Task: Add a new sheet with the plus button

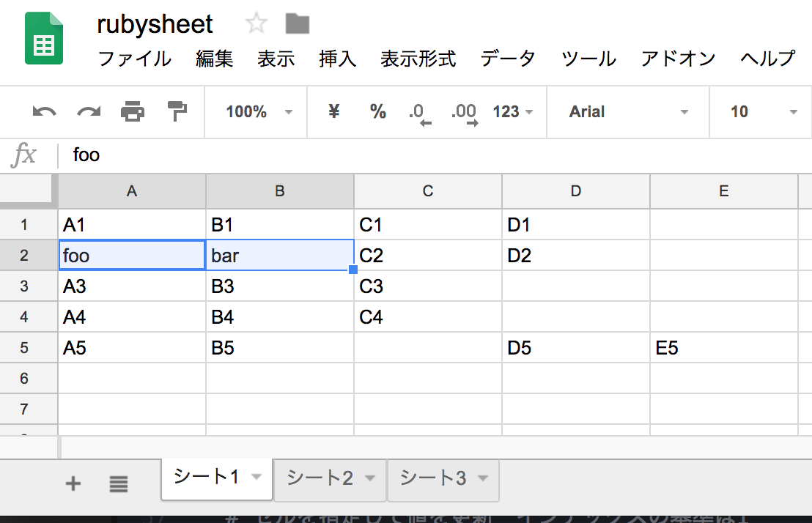Action: tap(73, 483)
